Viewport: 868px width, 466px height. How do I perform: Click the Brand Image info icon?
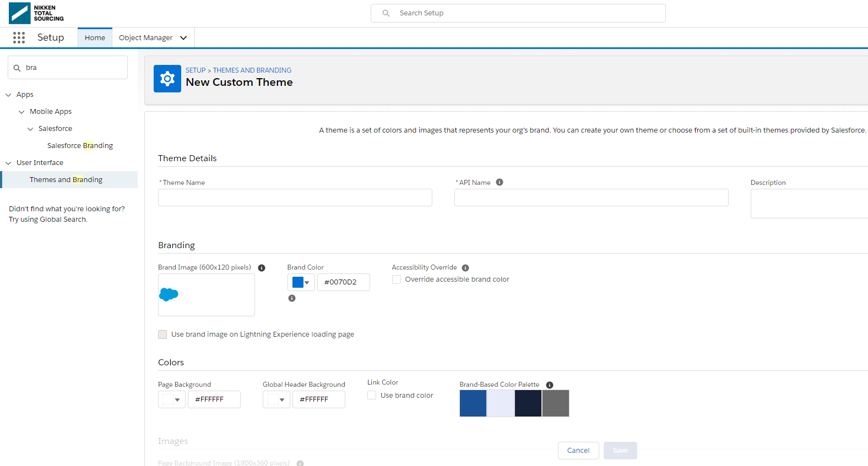point(262,268)
